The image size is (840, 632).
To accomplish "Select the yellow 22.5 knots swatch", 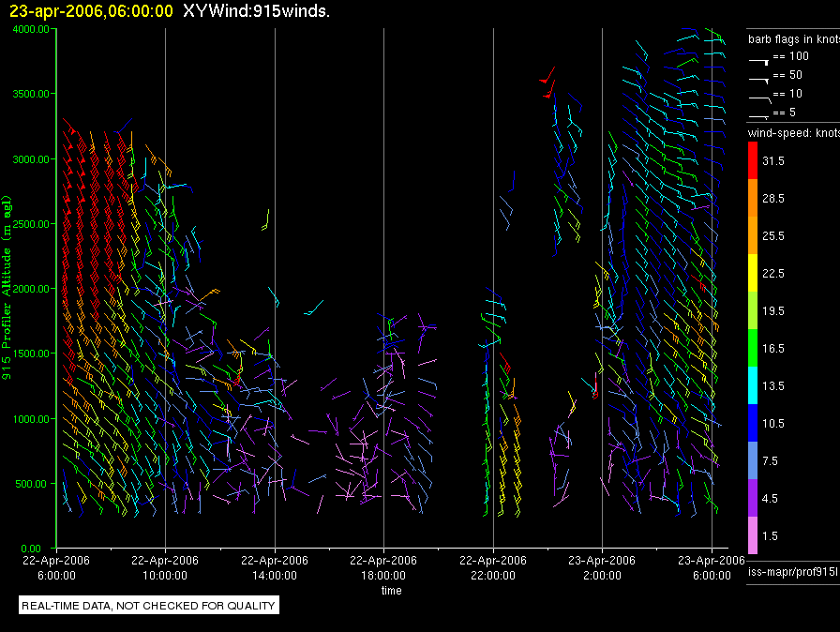I will point(753,273).
